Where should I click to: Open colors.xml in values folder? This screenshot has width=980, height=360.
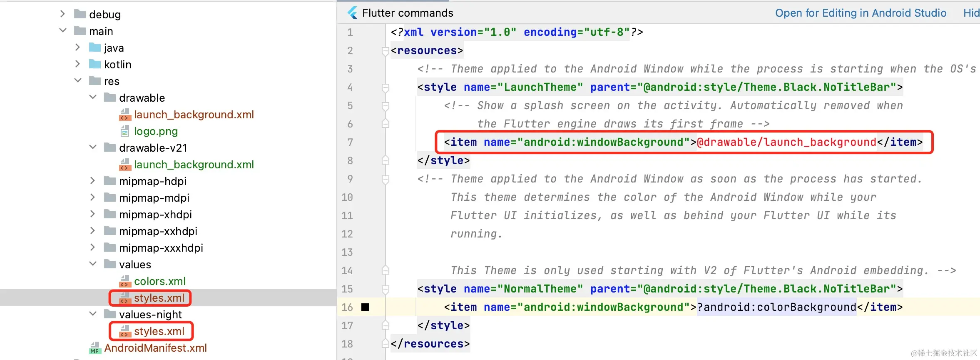(160, 281)
